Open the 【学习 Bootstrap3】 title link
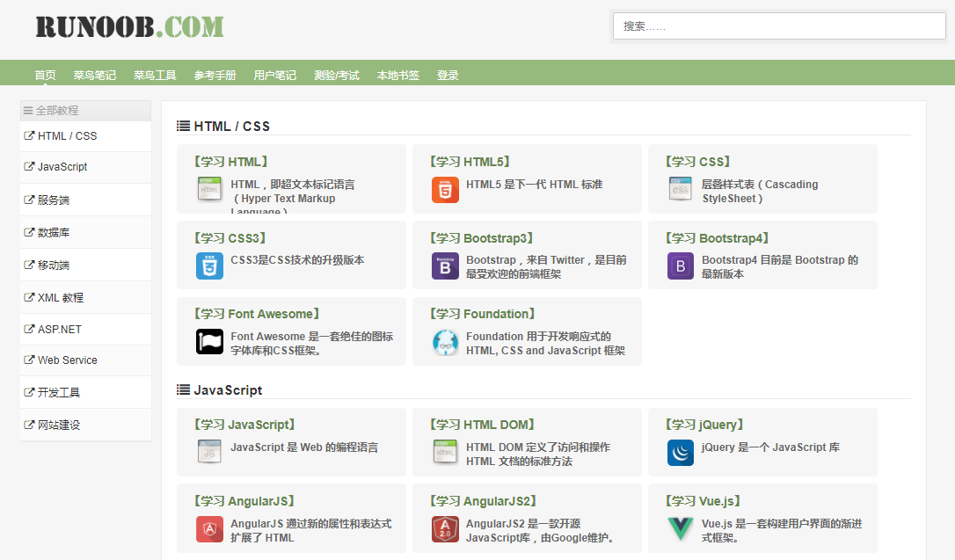The height and width of the screenshot is (560, 955). click(481, 238)
